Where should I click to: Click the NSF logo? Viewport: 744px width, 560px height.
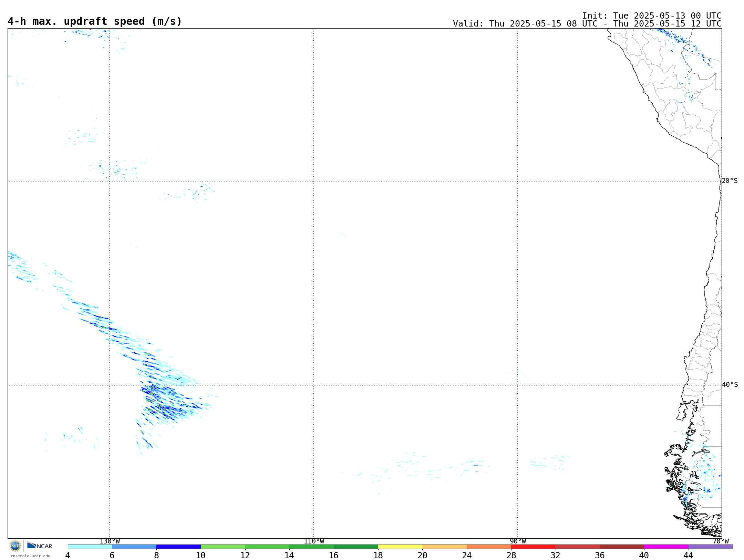click(15, 546)
